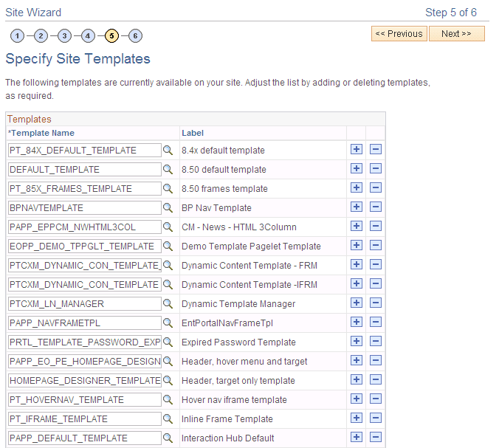Open lookup for PT_84X_DEFAULT_TEMPLATE field
The height and width of the screenshot is (448, 499).
coord(168,150)
